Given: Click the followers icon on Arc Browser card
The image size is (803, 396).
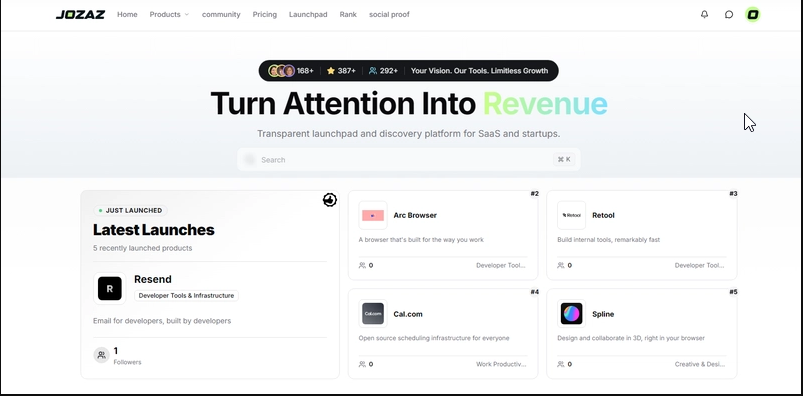Looking at the screenshot, I should [x=363, y=265].
